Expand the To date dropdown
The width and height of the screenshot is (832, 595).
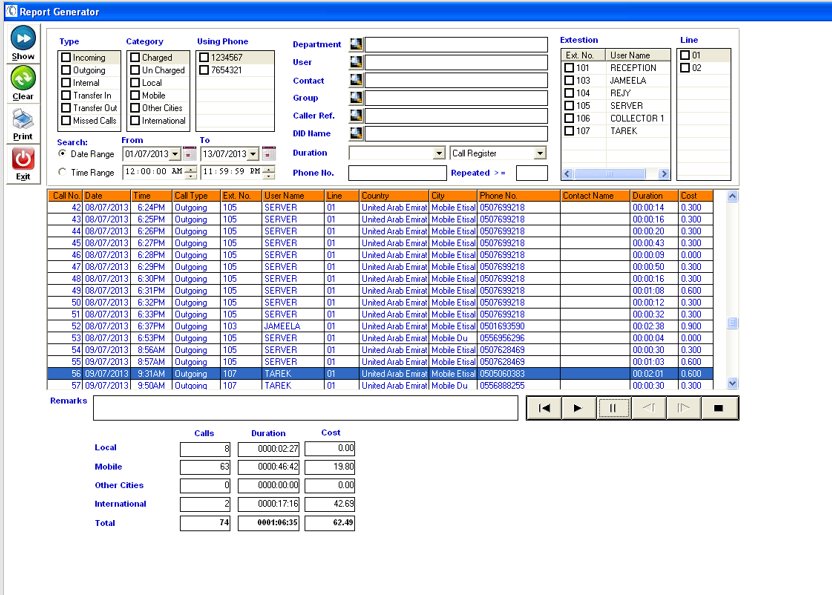coord(254,154)
